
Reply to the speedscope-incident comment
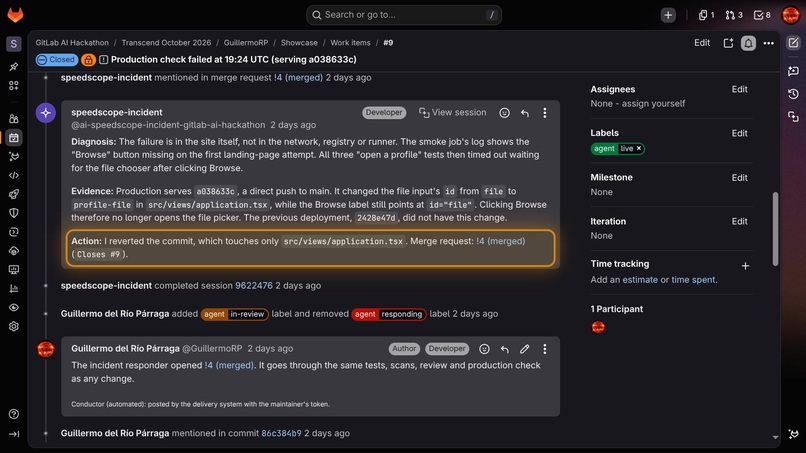525,113
